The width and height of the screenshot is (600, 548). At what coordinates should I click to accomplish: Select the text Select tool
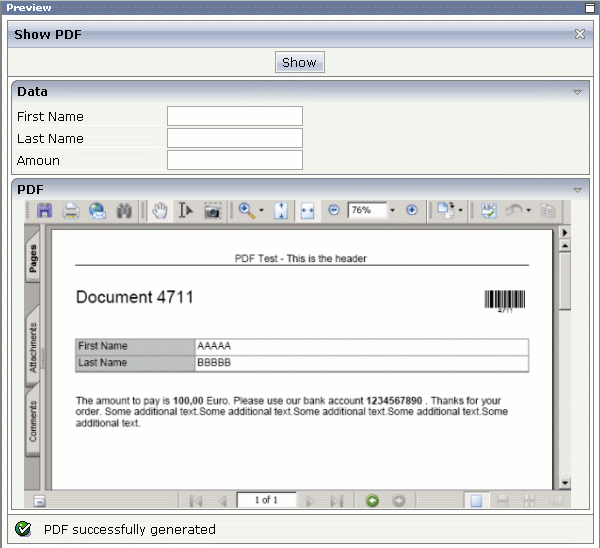[x=185, y=211]
